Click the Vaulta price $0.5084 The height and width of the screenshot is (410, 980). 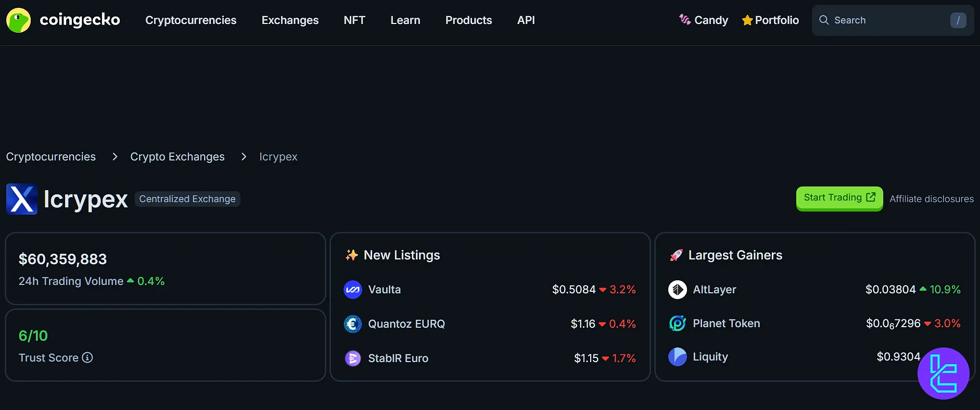coord(574,290)
